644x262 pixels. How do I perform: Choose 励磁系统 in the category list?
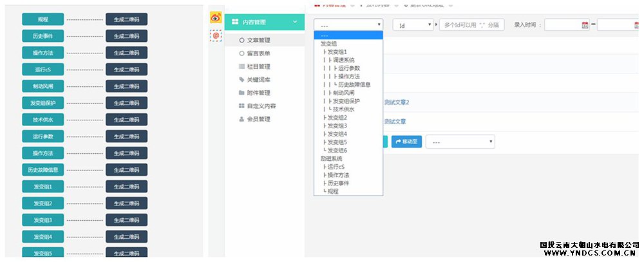(x=331, y=158)
